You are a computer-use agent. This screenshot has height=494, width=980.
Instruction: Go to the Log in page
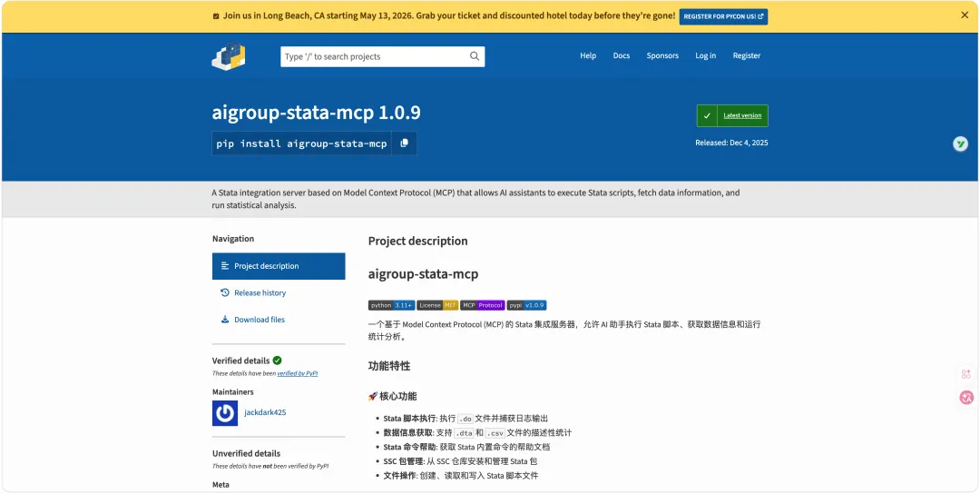click(x=706, y=55)
